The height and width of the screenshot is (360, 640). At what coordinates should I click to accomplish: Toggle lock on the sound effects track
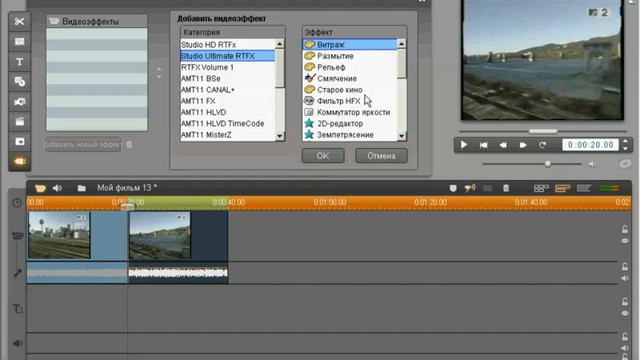click(x=625, y=337)
